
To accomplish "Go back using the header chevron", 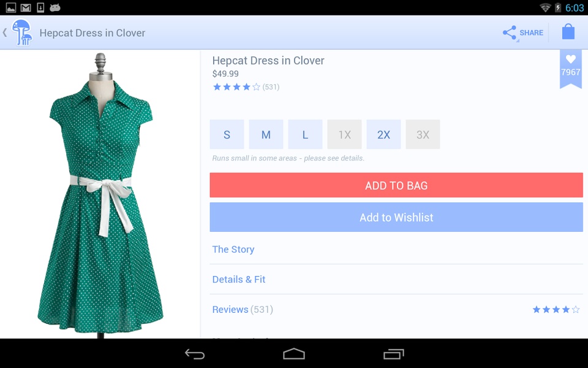I will (5, 33).
